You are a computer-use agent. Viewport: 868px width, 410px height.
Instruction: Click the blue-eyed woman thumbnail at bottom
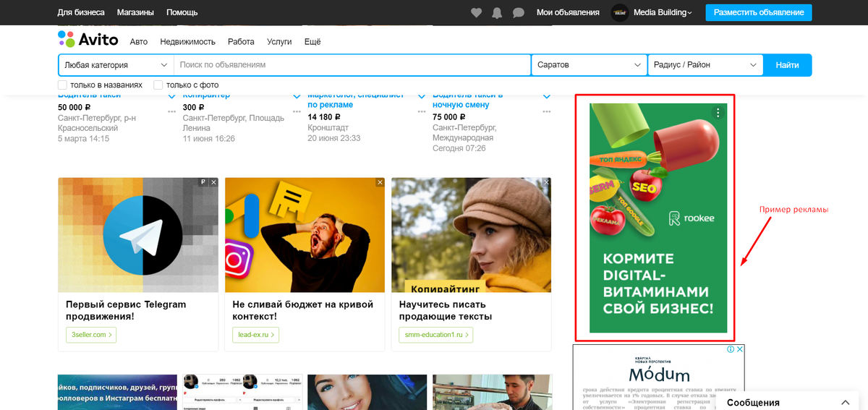tap(366, 392)
